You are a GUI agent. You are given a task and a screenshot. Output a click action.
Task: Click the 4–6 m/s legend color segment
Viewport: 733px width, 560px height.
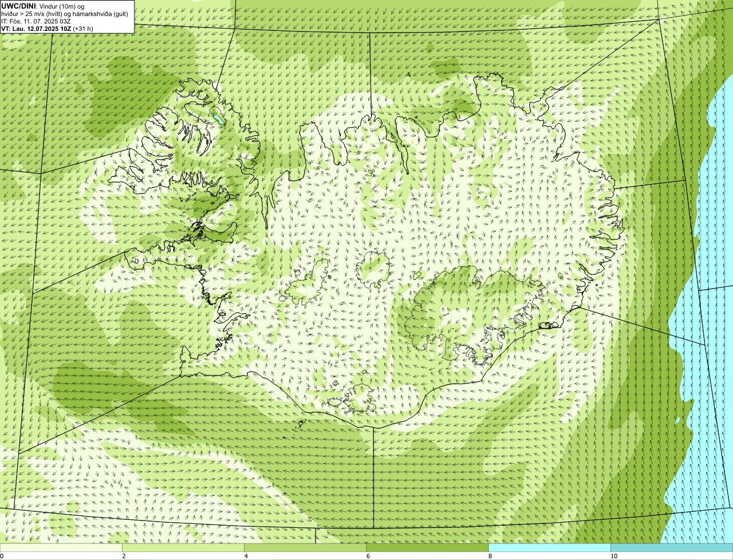pyautogui.click(x=305, y=547)
